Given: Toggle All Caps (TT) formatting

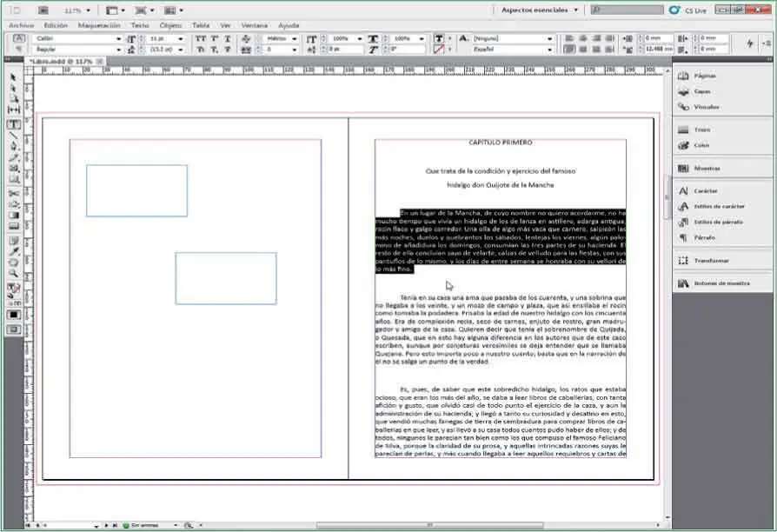Looking at the screenshot, I should 200,38.
